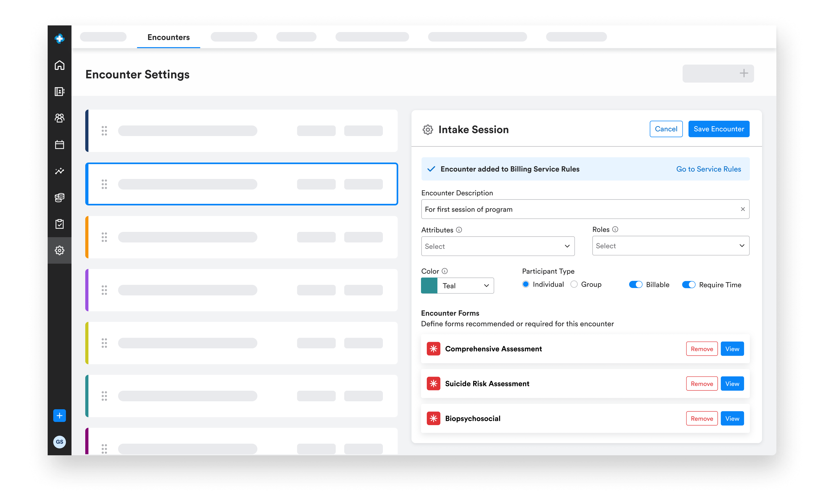824x504 pixels.
Task: Open the clipboard checklist sidebar icon
Action: [x=60, y=224]
